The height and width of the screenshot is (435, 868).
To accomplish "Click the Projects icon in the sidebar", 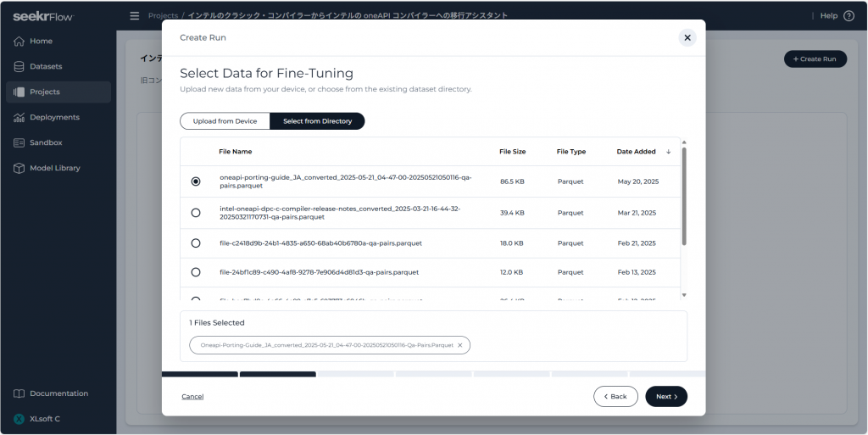I will coord(19,92).
